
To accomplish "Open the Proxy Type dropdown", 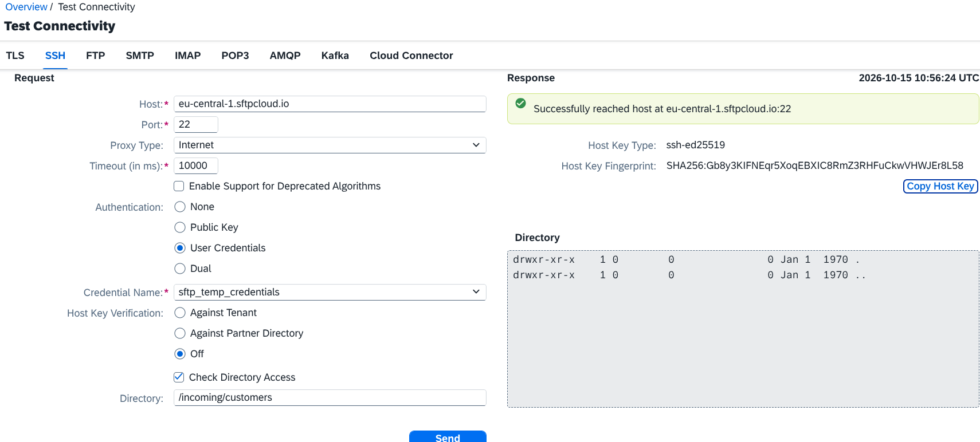I will pyautogui.click(x=330, y=145).
